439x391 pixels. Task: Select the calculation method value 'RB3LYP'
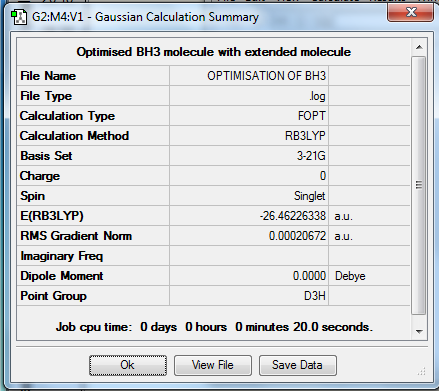(305, 136)
